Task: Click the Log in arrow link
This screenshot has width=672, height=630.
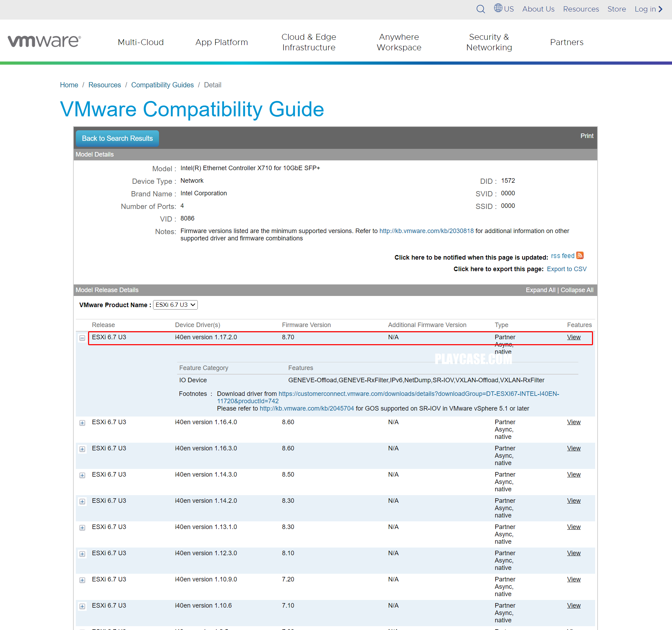Action: [649, 9]
